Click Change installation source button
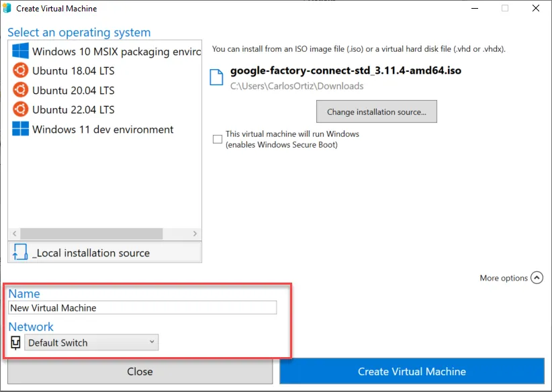552x392 pixels. [x=376, y=111]
